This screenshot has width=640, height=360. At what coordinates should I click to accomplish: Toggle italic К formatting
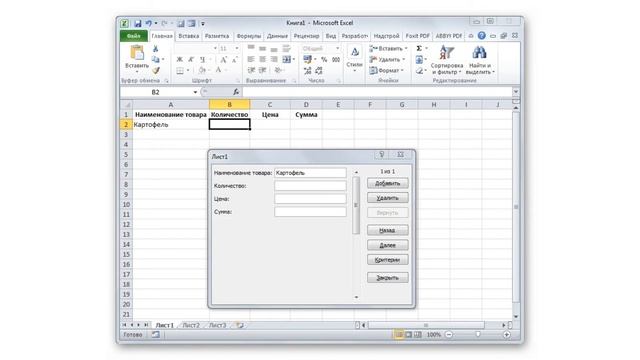191,60
